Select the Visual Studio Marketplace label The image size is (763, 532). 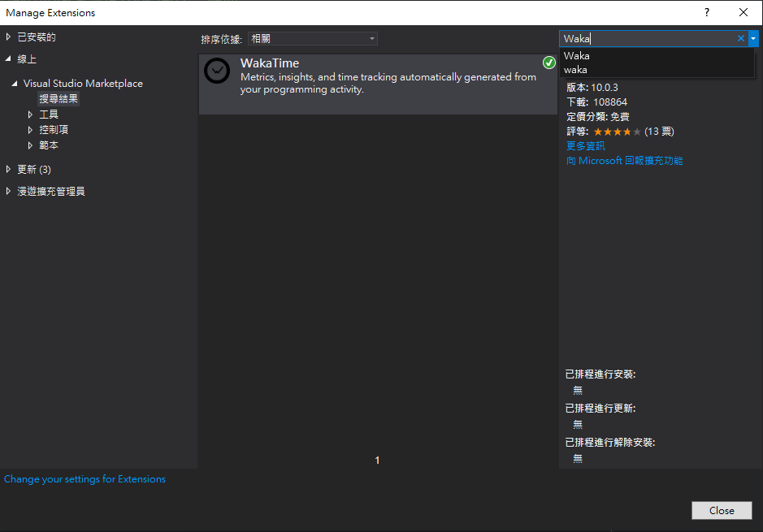(x=83, y=83)
